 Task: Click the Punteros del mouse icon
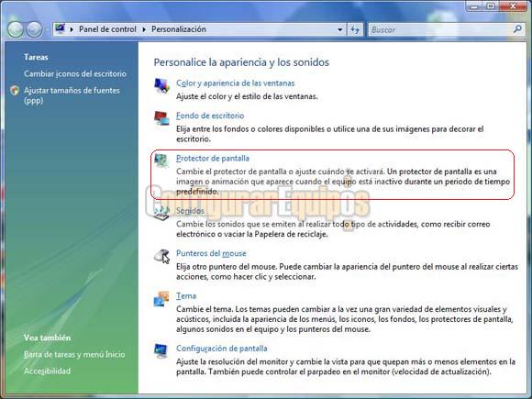tap(161, 256)
